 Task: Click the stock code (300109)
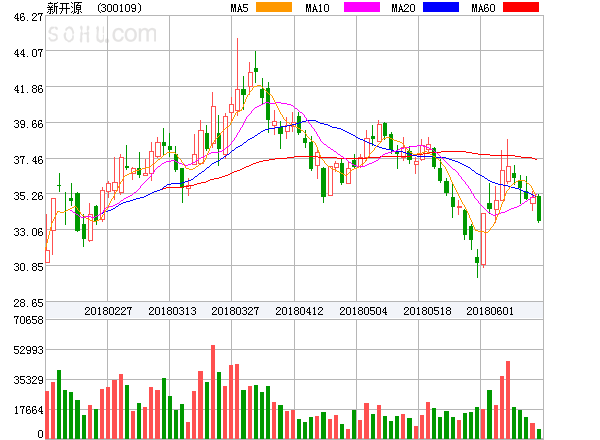[x=119, y=8]
